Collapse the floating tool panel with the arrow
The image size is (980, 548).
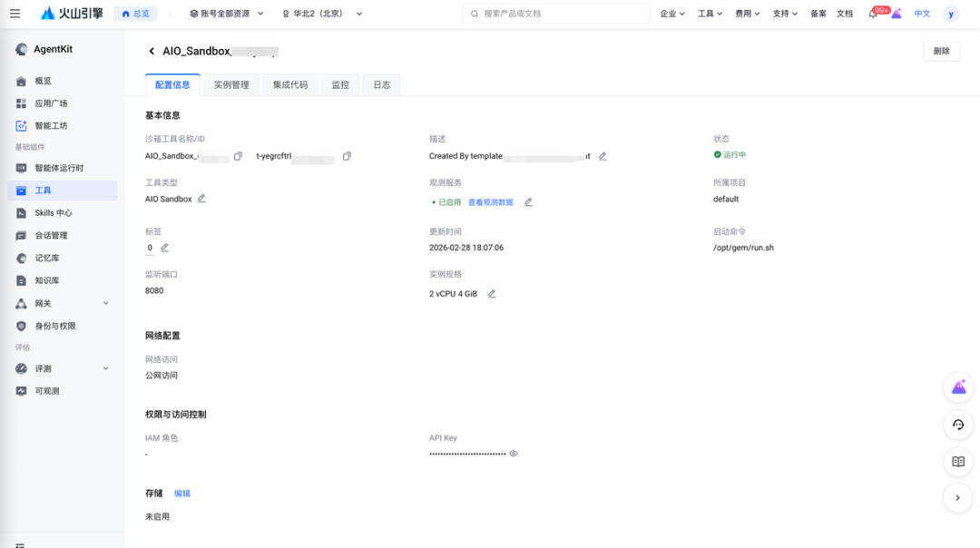[958, 498]
